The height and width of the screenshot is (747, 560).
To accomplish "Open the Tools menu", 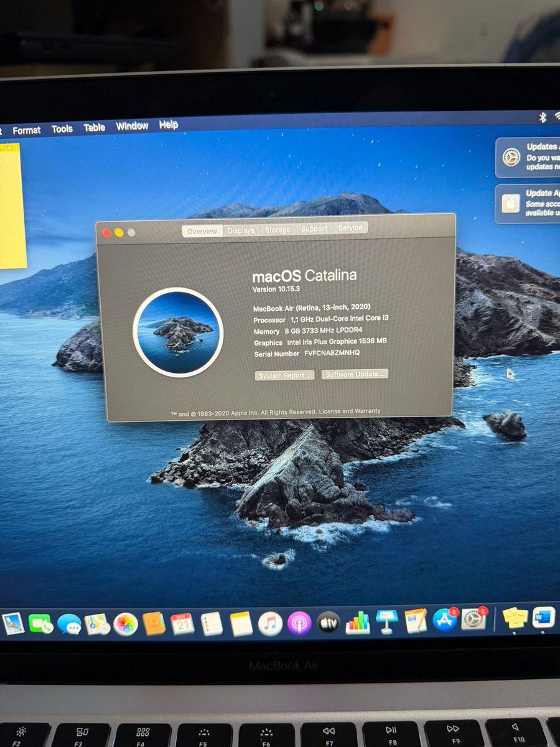I will point(62,129).
